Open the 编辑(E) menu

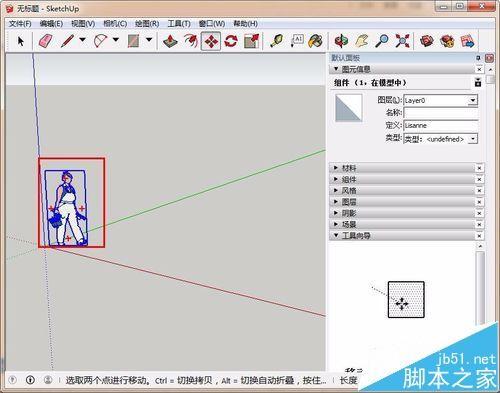51,24
